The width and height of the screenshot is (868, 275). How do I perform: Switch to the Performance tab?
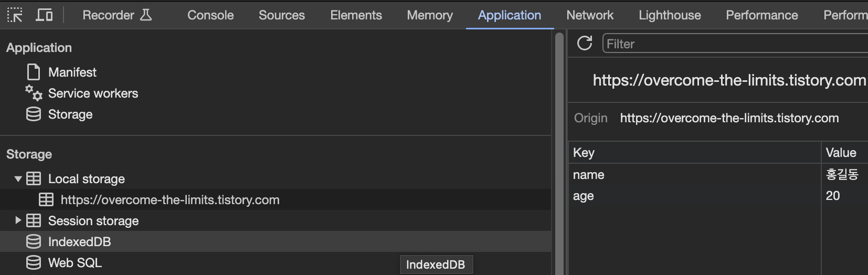pyautogui.click(x=762, y=15)
